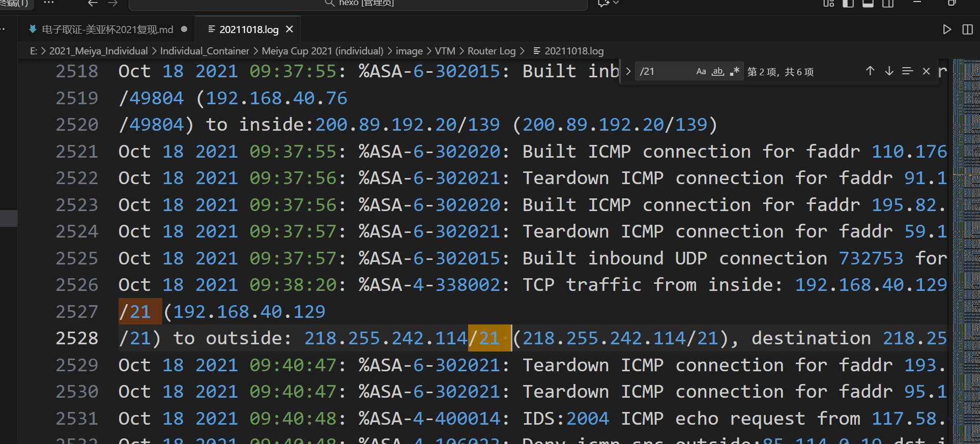Toggle Match Whole Word in find widget

pos(717,72)
